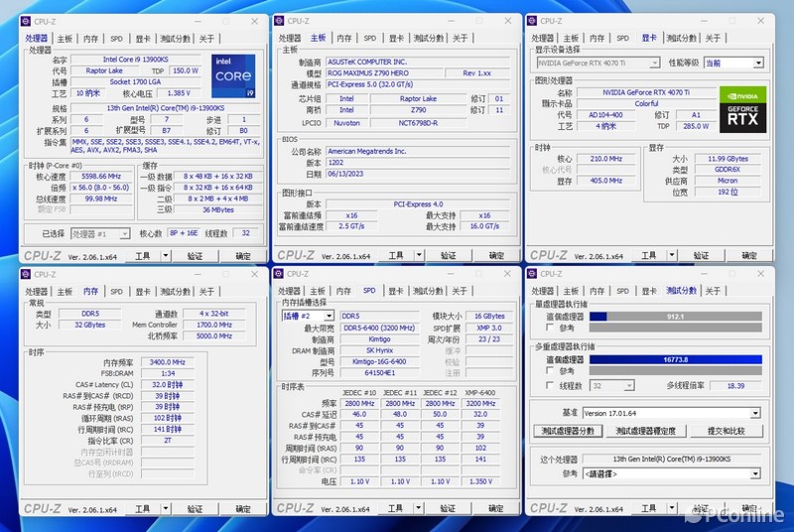The width and height of the screenshot is (794, 532).
Task: Open the reference processor selection field
Action: (672, 473)
